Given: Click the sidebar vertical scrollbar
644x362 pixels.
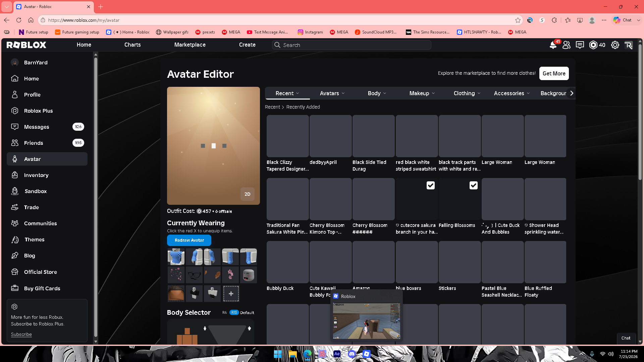Looking at the screenshot, I should tap(96, 198).
